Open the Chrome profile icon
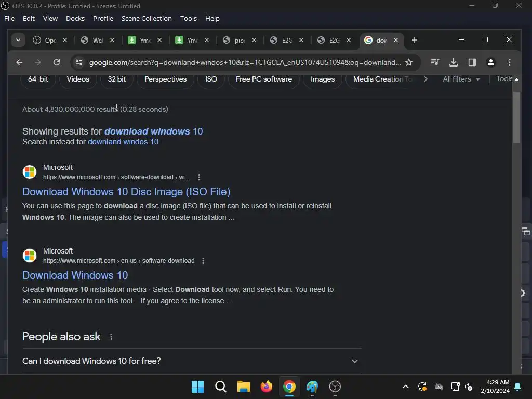The height and width of the screenshot is (399, 532). (490, 62)
